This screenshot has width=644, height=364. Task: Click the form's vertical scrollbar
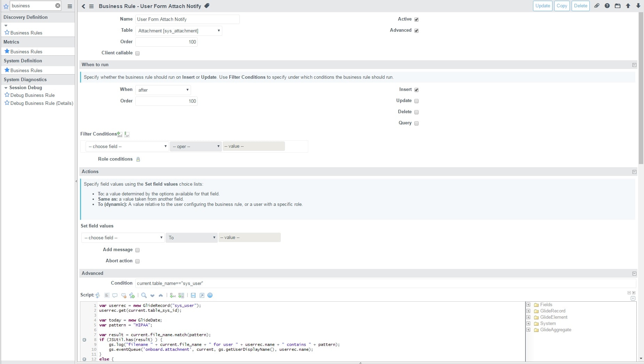pyautogui.click(x=641, y=88)
